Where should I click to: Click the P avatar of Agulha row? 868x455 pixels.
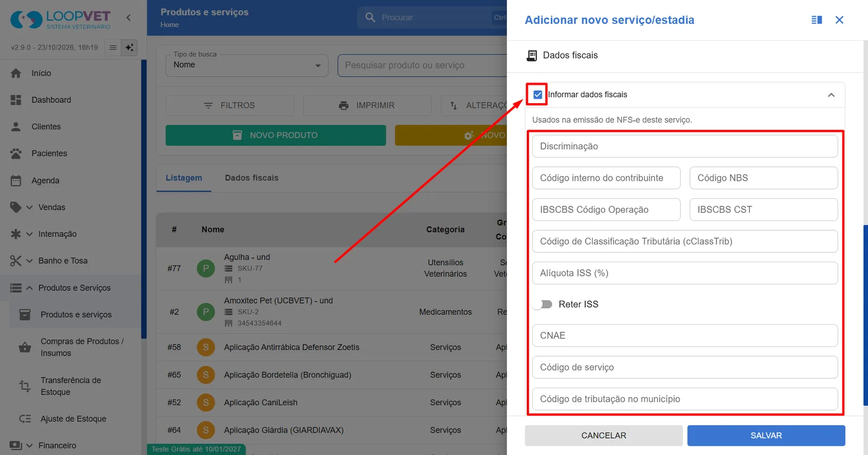pos(206,268)
